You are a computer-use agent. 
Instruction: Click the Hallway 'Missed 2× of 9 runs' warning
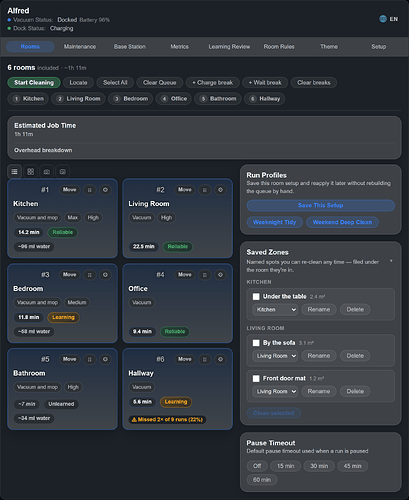pyautogui.click(x=167, y=420)
